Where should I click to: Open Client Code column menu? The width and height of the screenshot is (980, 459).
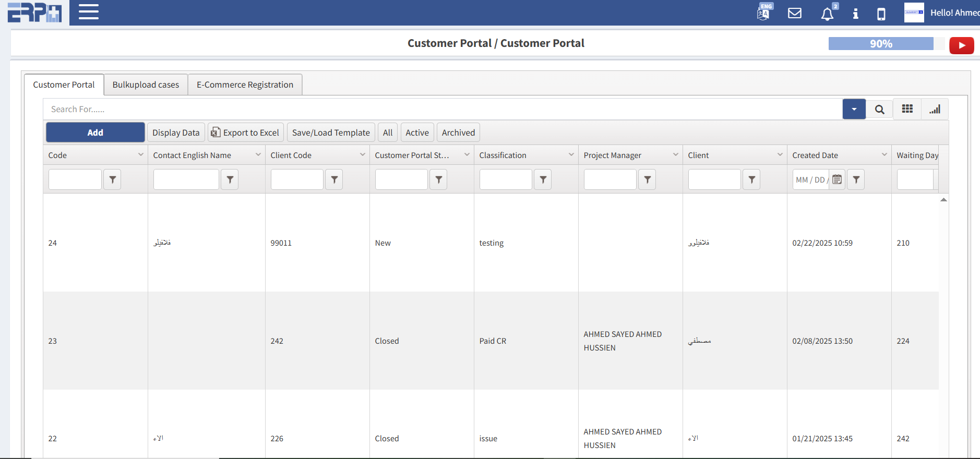(x=362, y=155)
